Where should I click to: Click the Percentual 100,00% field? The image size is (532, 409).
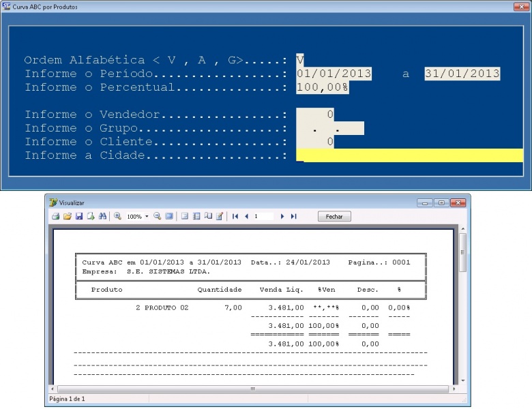tap(323, 87)
